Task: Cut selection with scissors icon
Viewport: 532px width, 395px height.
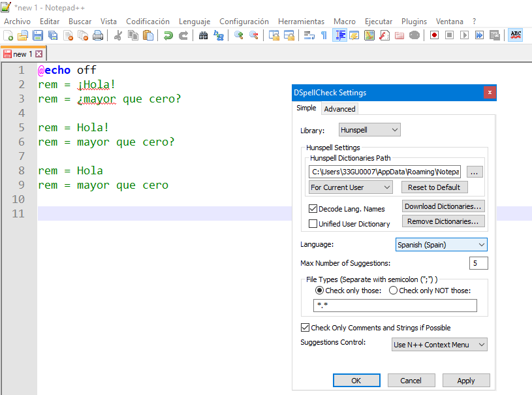Action: click(117, 35)
